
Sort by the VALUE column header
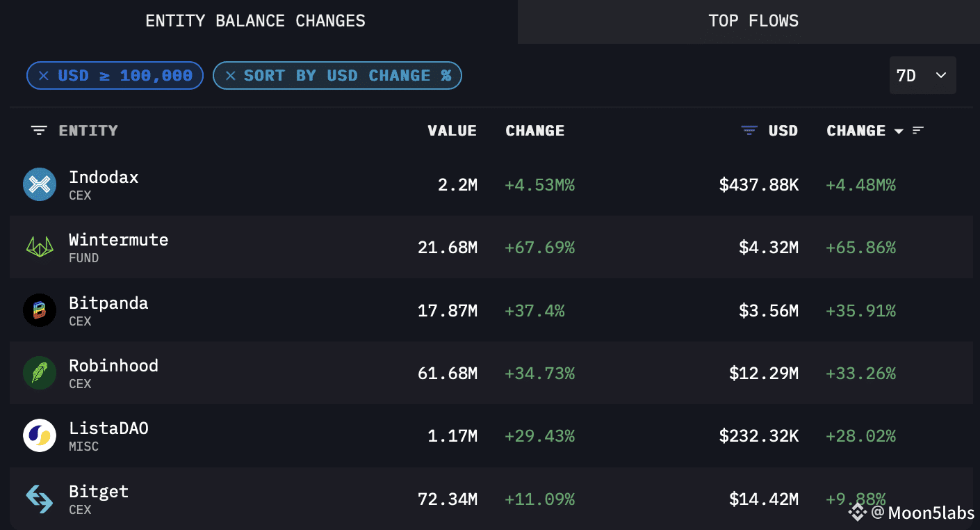452,131
